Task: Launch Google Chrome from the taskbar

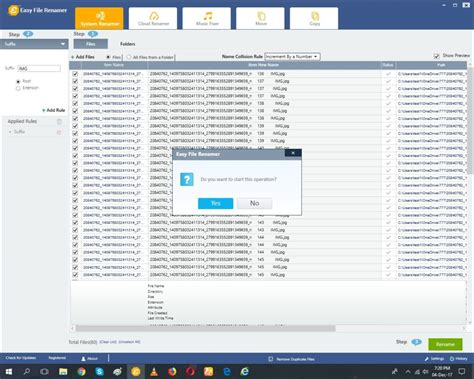Action: 81,371
